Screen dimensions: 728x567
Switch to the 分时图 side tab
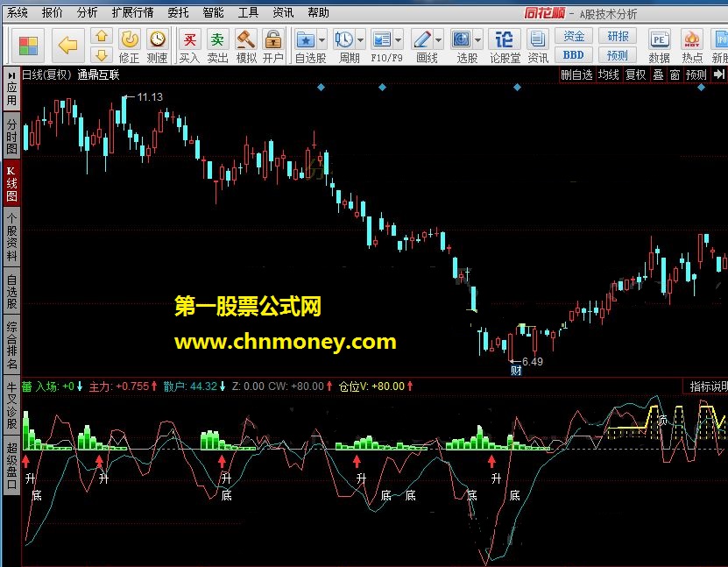pyautogui.click(x=11, y=136)
